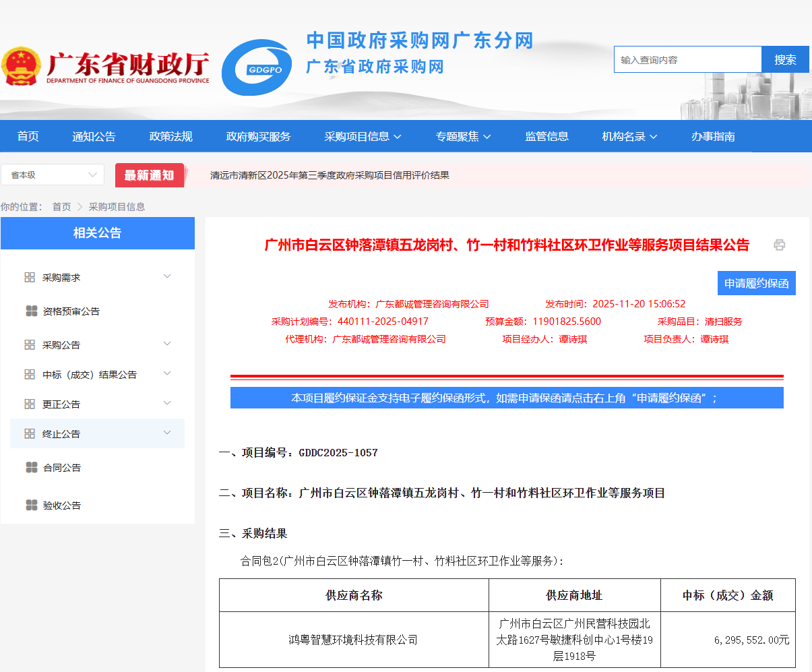Expand the 更正公告 sidebar chevron

[167, 403]
